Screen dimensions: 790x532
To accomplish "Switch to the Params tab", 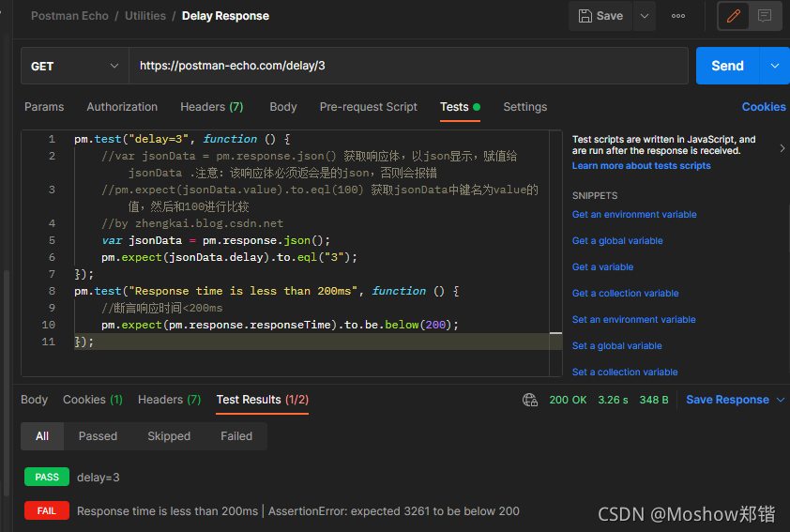I will pyautogui.click(x=44, y=107).
